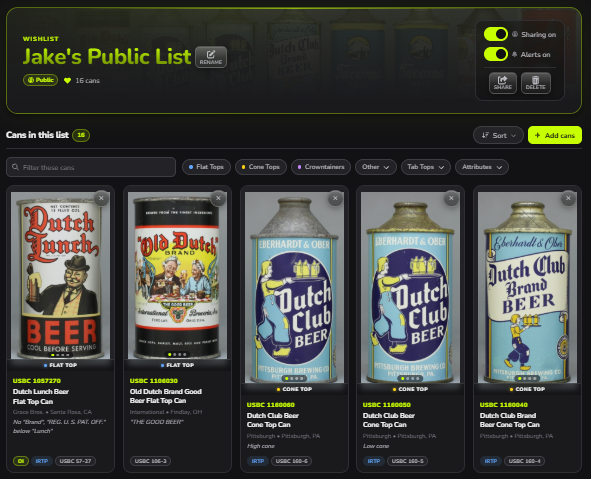Image resolution: width=591 pixels, height=479 pixels.
Task: Select image dots on Old Dutch Brand photo
Action: click(177, 355)
